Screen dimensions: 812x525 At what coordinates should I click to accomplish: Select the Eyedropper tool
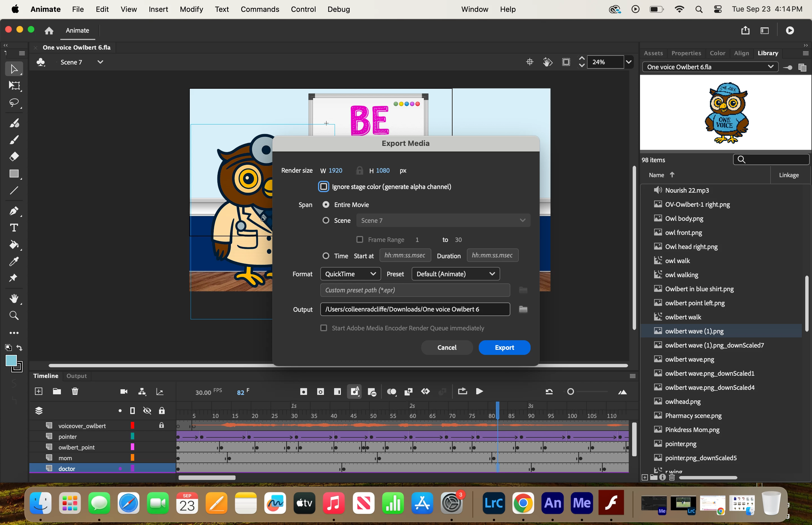(x=14, y=261)
